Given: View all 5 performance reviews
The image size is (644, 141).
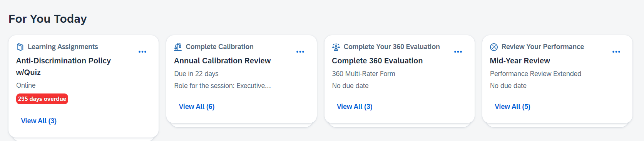Looking at the screenshot, I should pyautogui.click(x=512, y=107).
